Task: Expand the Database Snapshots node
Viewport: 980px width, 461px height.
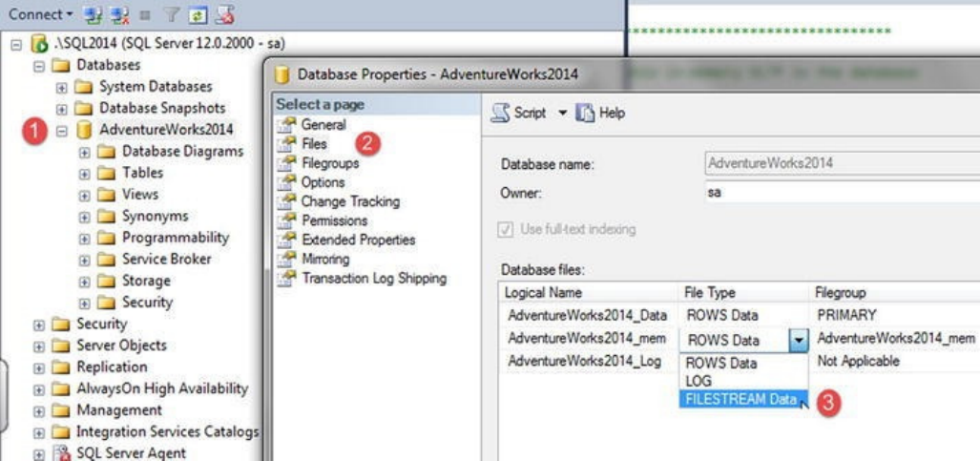Action: click(x=62, y=109)
